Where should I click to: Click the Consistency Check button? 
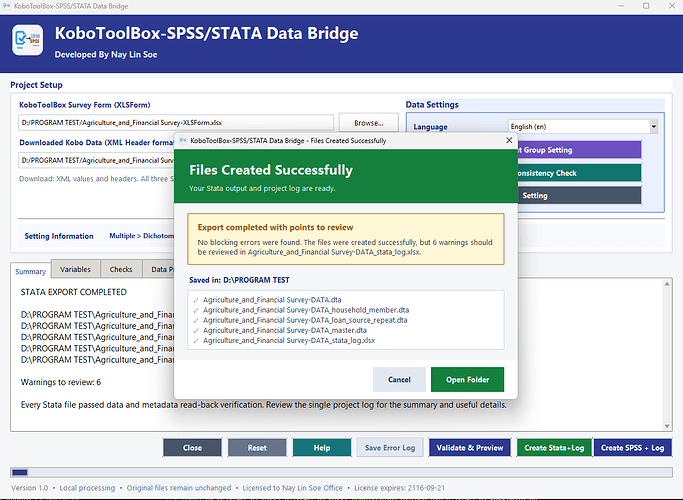pyautogui.click(x=579, y=173)
